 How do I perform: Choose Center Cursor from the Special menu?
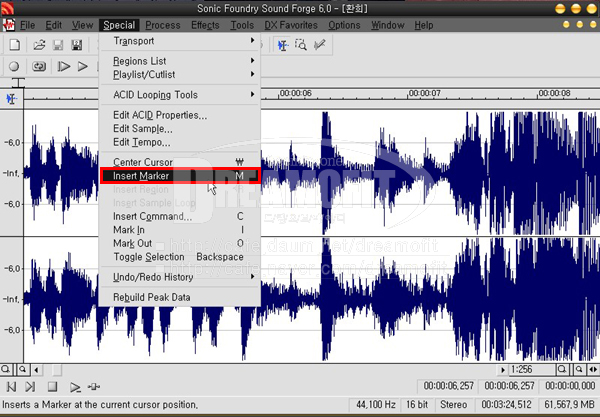(180, 162)
